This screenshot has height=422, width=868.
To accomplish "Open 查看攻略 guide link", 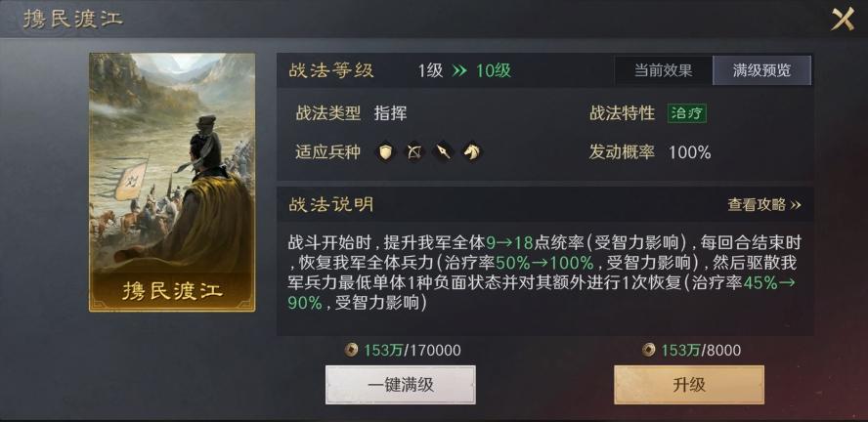I will 764,204.
